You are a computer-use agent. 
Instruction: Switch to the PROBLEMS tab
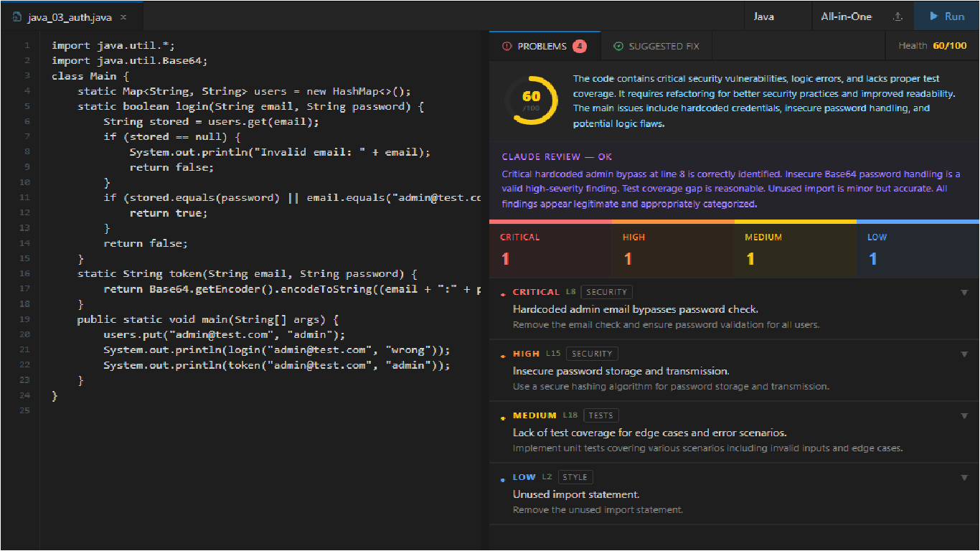pos(545,46)
